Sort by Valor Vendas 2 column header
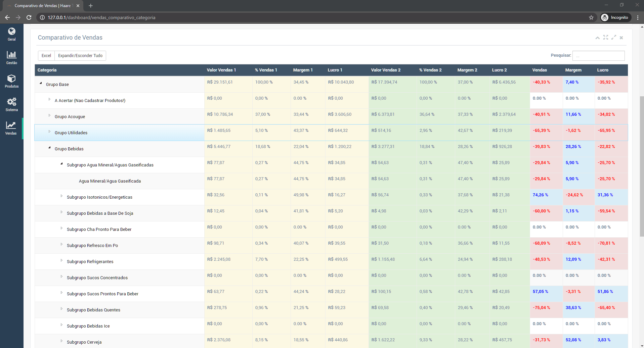The image size is (644, 348). [392, 70]
